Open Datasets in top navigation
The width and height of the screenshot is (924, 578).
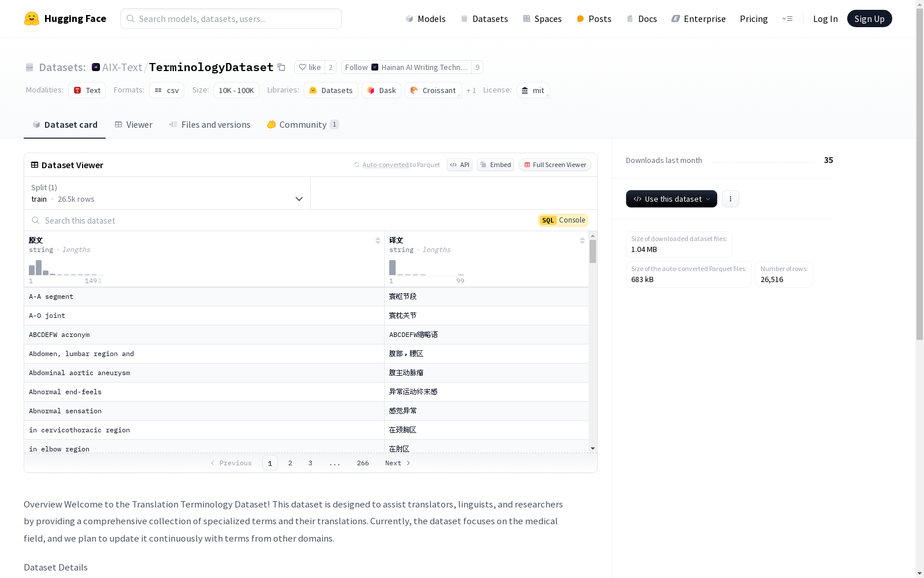pyautogui.click(x=484, y=18)
